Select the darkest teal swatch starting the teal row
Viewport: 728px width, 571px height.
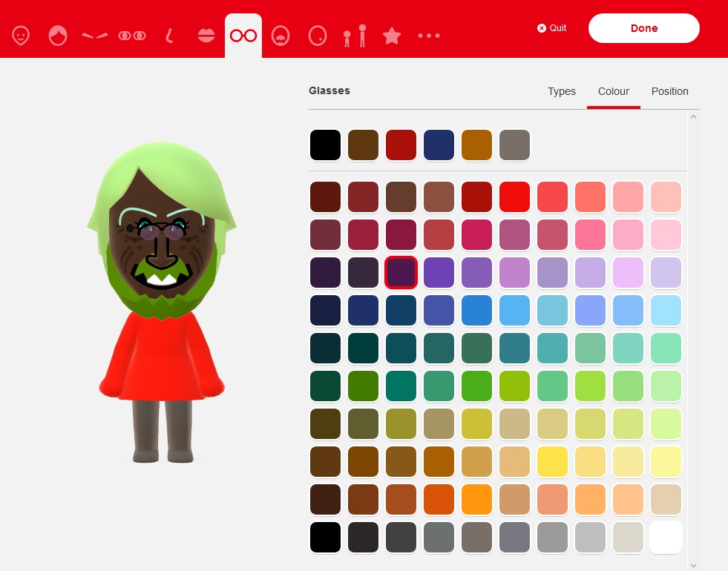(326, 349)
